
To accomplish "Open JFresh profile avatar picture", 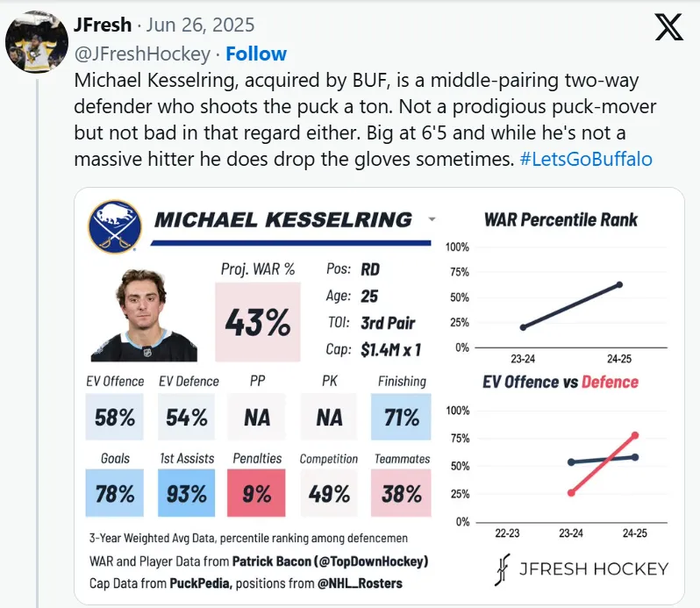I will click(x=37, y=41).
